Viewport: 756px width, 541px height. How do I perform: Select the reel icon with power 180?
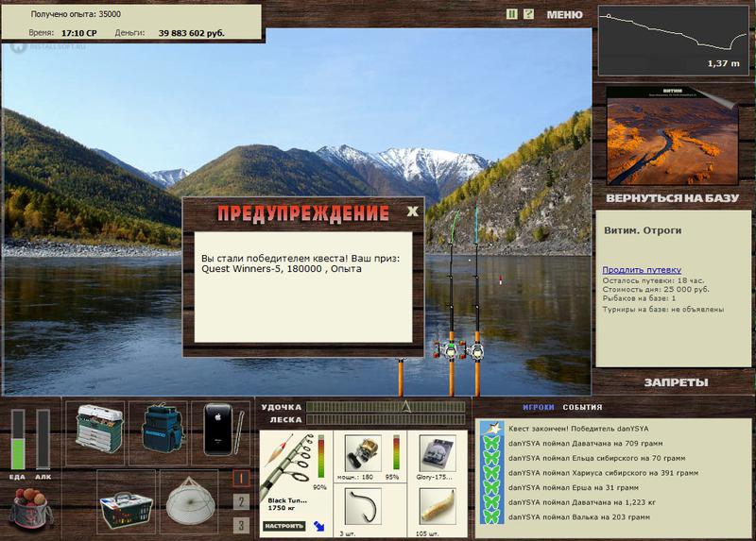coord(363,453)
